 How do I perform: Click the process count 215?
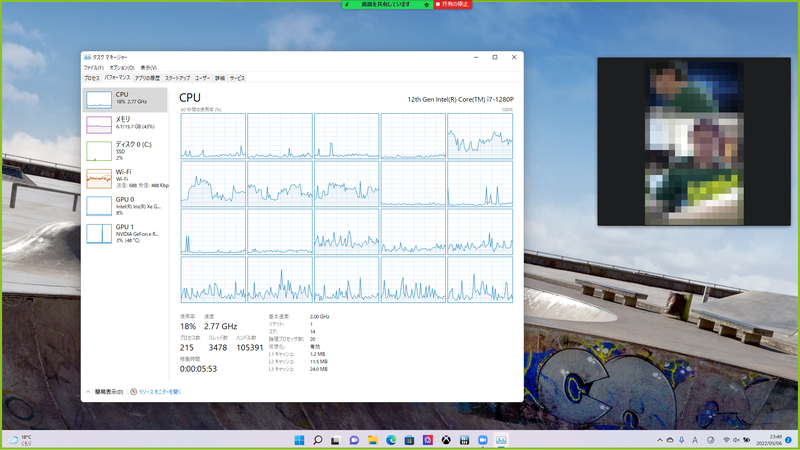187,347
